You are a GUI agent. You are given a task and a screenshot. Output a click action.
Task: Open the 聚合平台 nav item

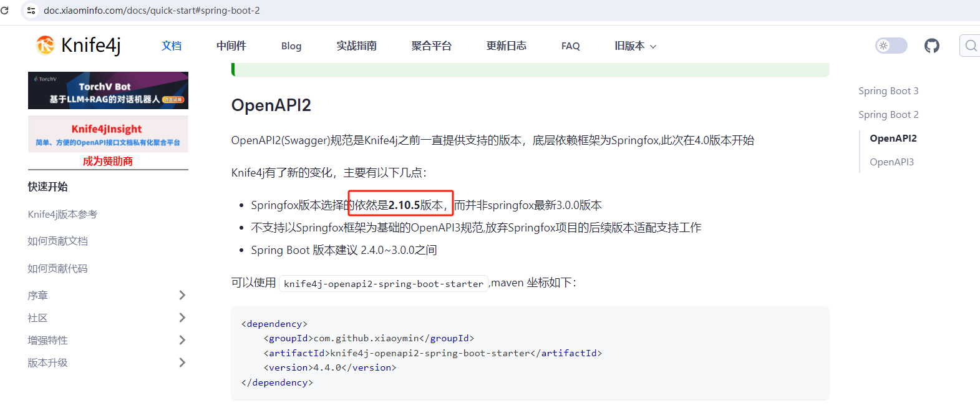point(432,46)
